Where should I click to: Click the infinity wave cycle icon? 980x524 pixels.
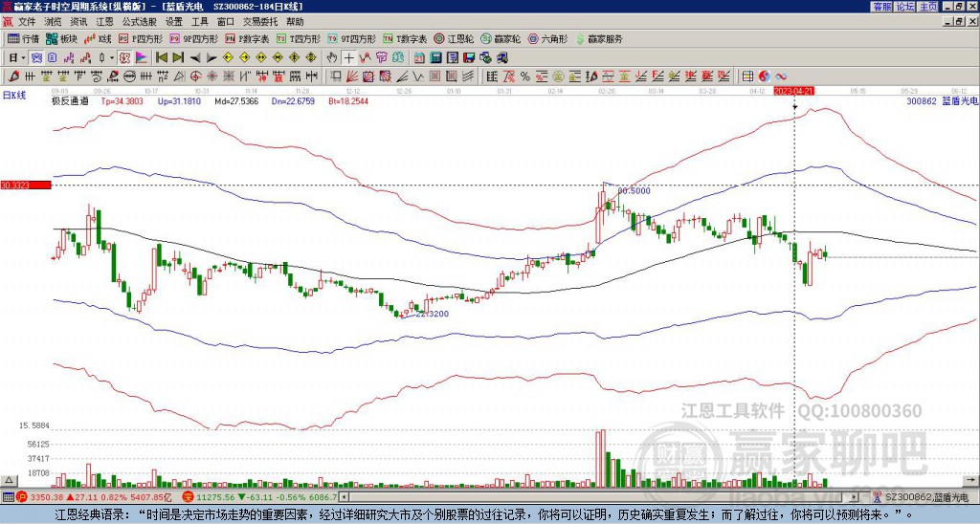[781, 76]
